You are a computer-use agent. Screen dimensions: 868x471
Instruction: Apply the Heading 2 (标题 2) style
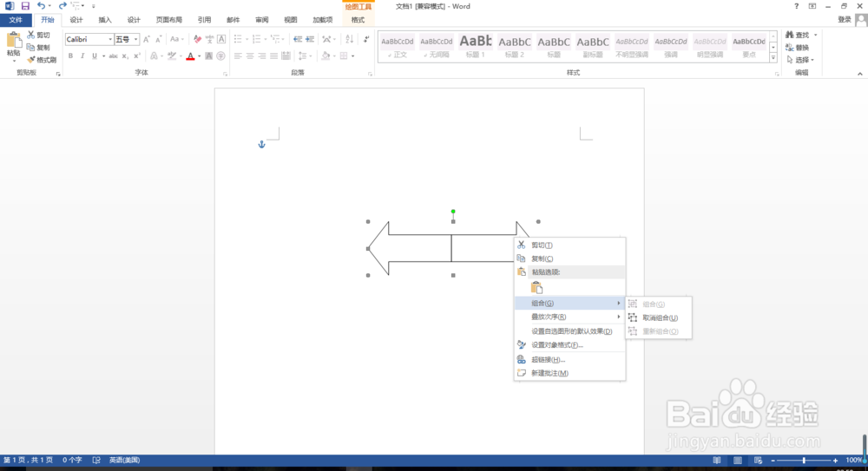click(514, 47)
